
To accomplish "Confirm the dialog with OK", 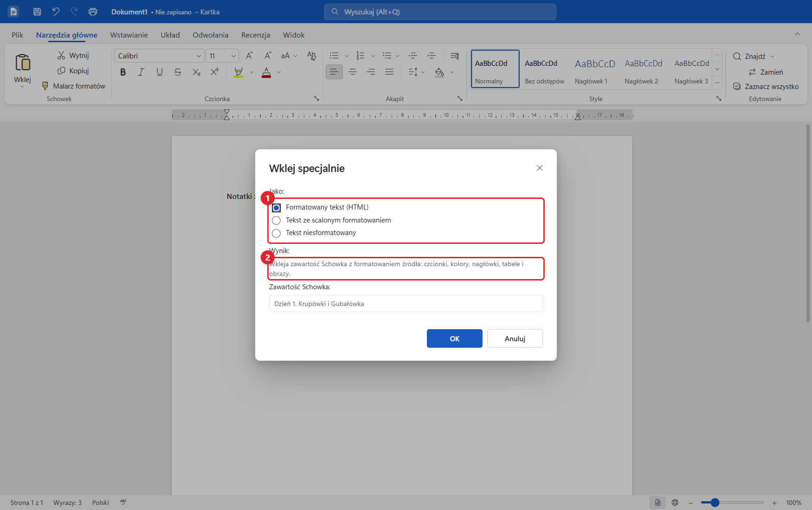I will tap(455, 338).
